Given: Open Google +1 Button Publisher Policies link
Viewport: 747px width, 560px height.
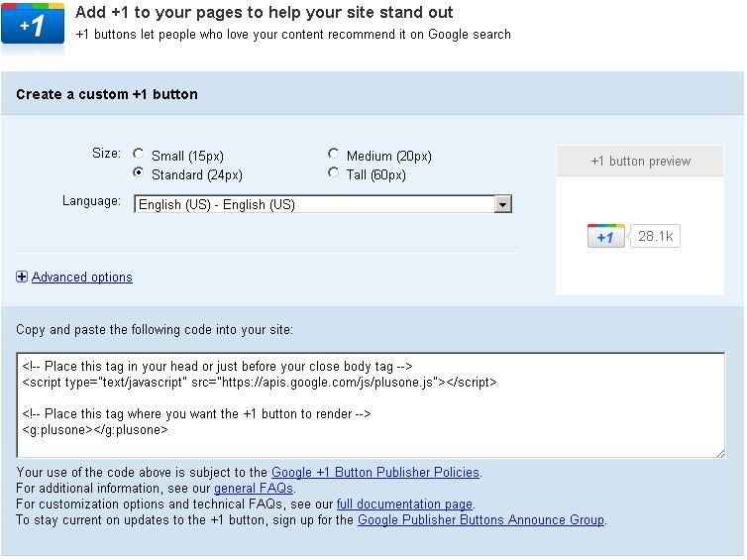Looking at the screenshot, I should pyautogui.click(x=375, y=473).
